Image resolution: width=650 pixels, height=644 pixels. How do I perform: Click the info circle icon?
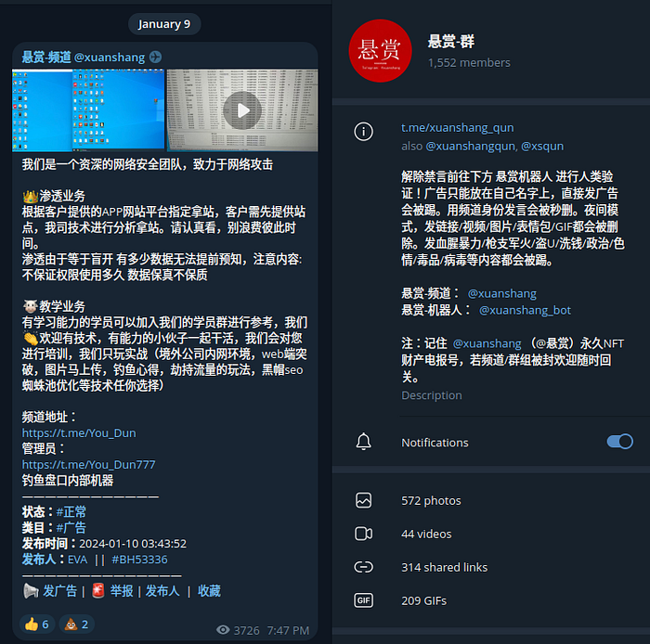tap(364, 132)
